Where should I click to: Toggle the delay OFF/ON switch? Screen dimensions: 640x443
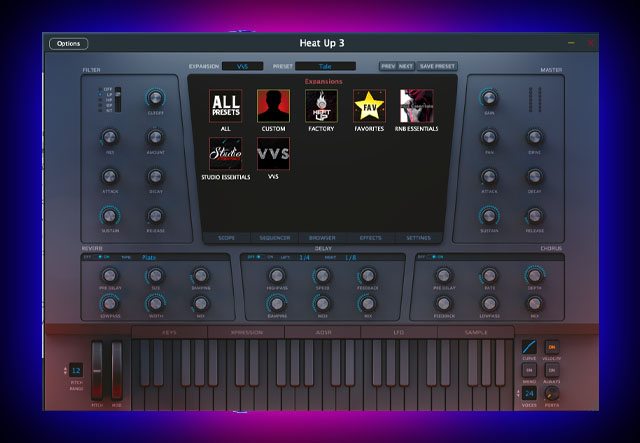(x=261, y=257)
